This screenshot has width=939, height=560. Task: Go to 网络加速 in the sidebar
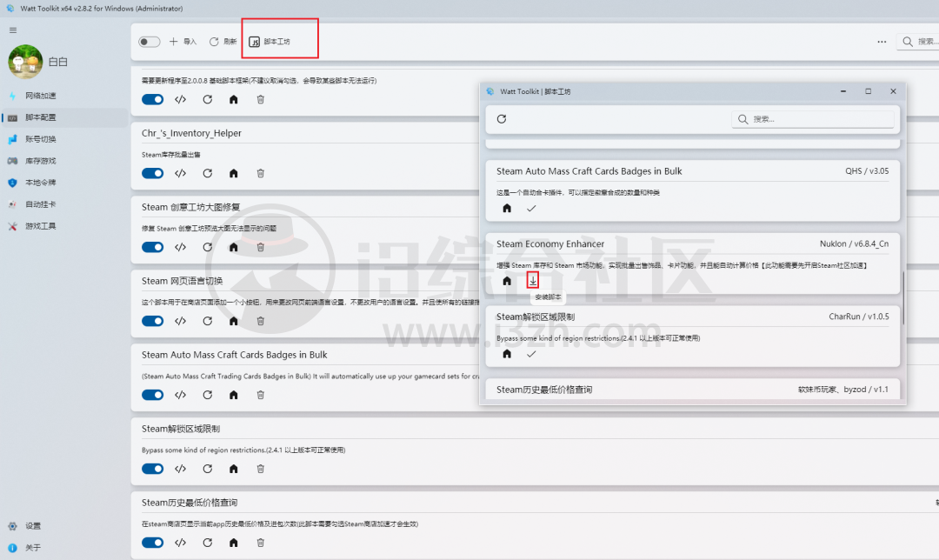pos(64,96)
